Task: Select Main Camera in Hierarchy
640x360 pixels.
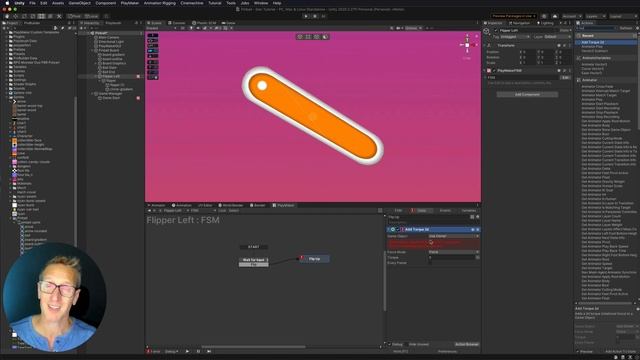Action: click(109, 38)
